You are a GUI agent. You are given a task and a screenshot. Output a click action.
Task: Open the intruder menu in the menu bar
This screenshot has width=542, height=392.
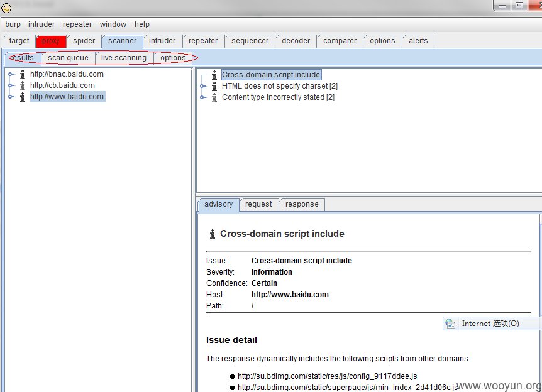point(41,24)
